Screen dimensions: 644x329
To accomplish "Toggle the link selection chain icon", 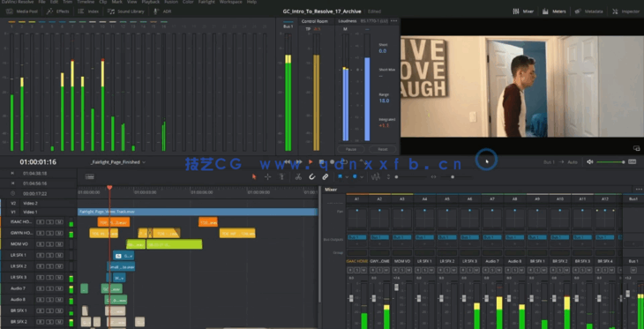I will [325, 176].
